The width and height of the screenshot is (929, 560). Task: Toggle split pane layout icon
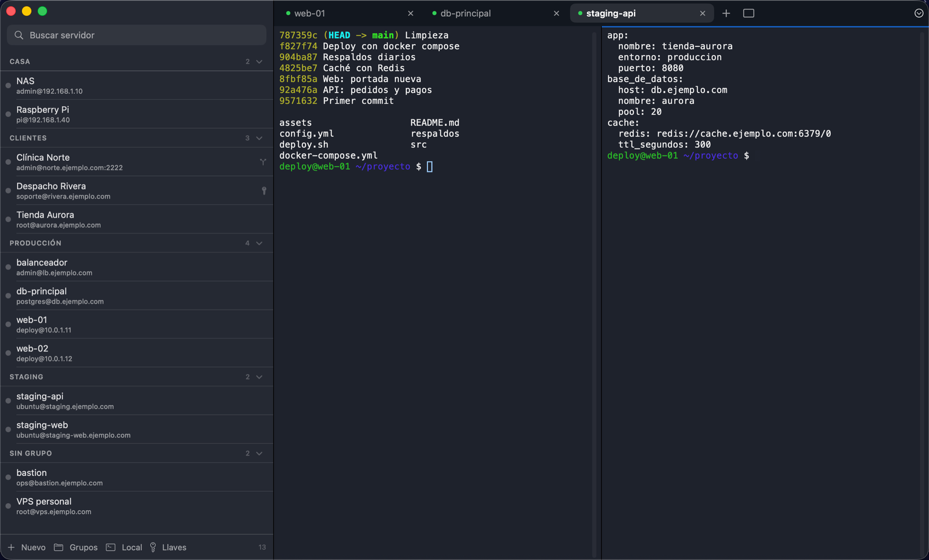tap(748, 13)
